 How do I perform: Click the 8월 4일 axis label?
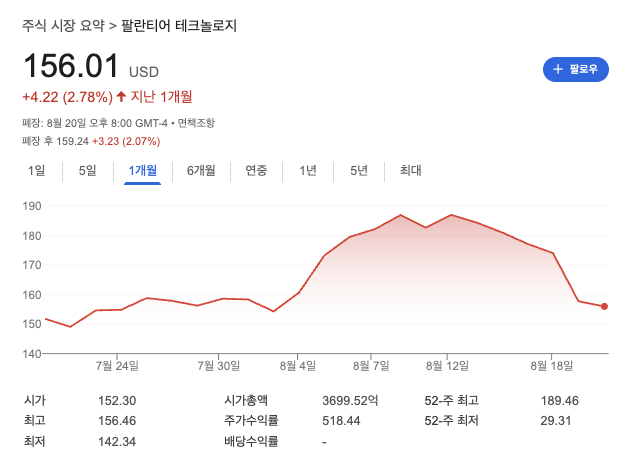pyautogui.click(x=298, y=366)
